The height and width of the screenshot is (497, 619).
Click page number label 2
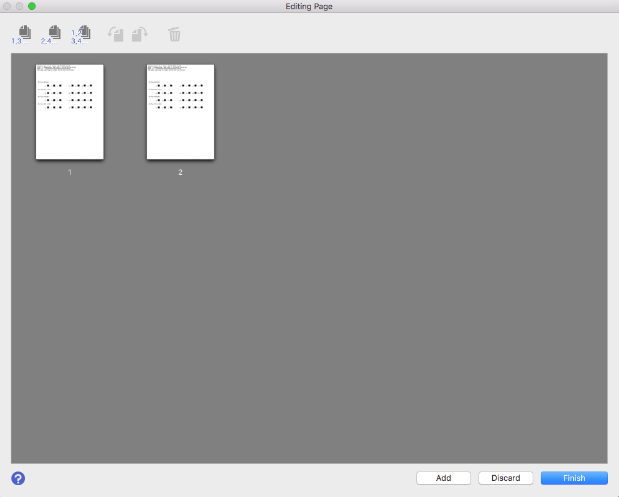pos(180,173)
